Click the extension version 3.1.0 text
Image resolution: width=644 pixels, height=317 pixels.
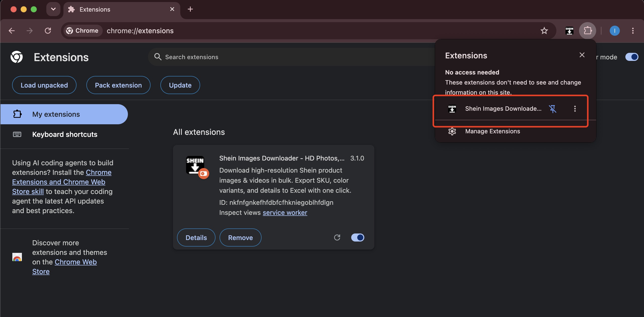tap(357, 158)
